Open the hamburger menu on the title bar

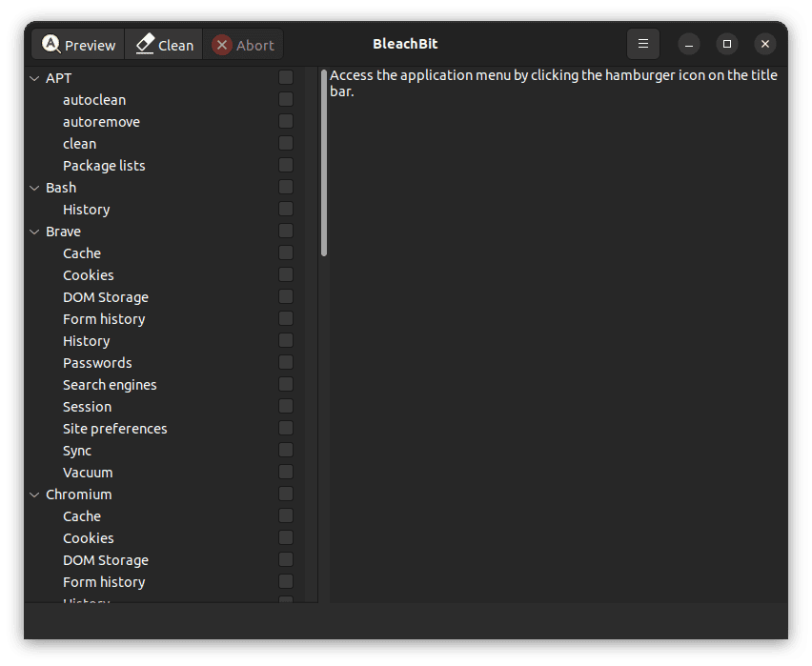click(x=643, y=44)
